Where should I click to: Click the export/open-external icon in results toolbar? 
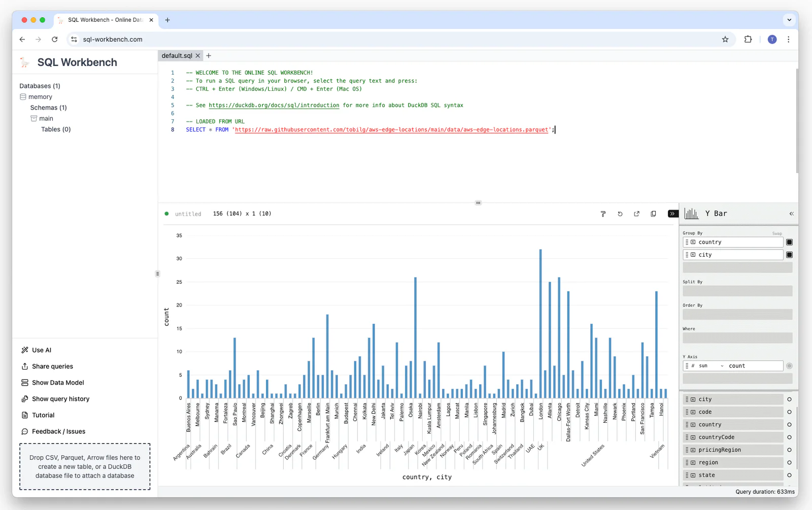click(636, 214)
